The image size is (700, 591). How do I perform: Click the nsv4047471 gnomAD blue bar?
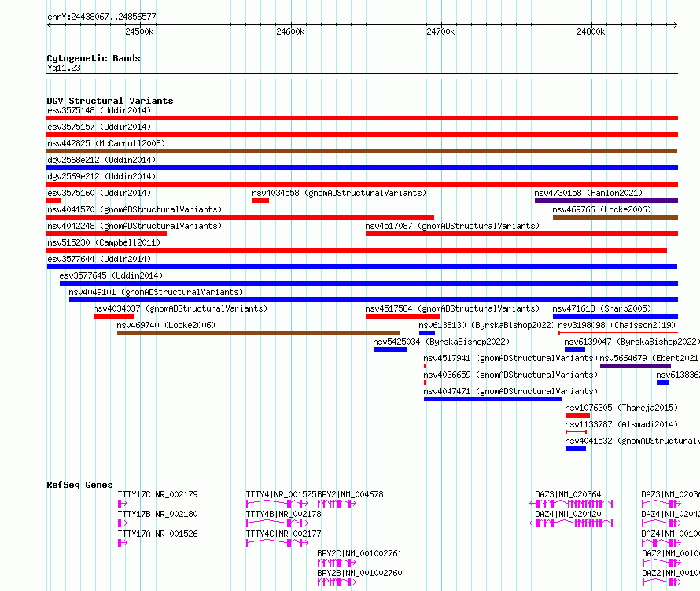(493, 399)
